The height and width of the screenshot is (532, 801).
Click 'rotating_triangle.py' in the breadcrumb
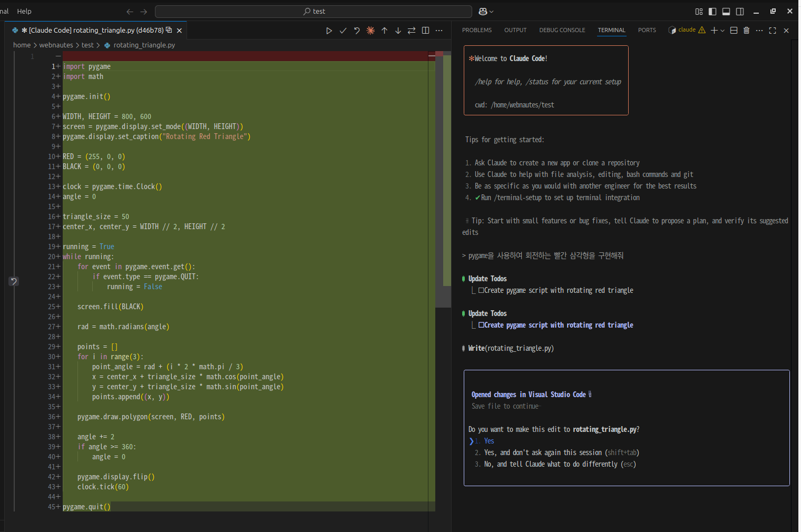144,45
